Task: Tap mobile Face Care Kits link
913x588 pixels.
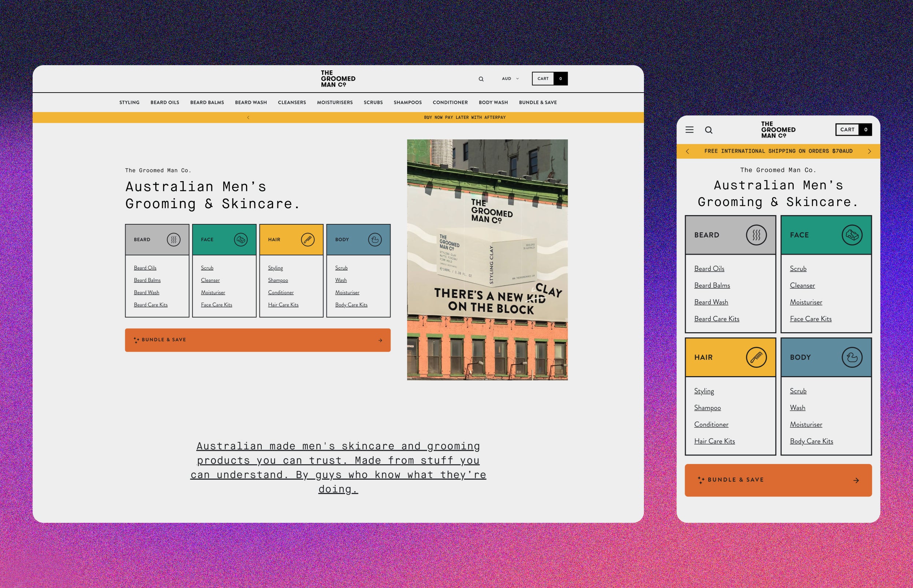Action: point(810,319)
